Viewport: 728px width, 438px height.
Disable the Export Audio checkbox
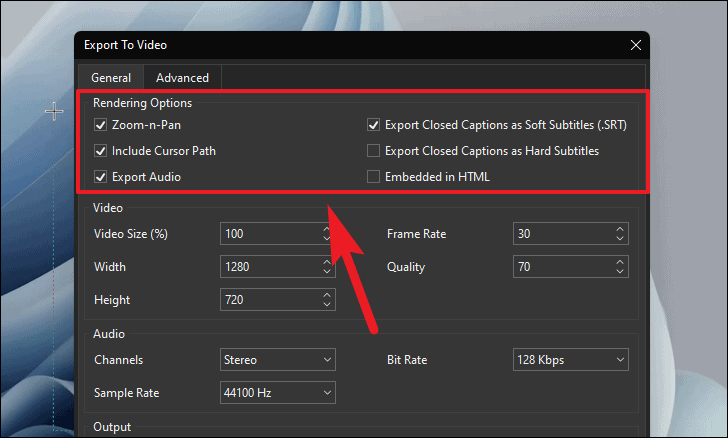pos(100,177)
